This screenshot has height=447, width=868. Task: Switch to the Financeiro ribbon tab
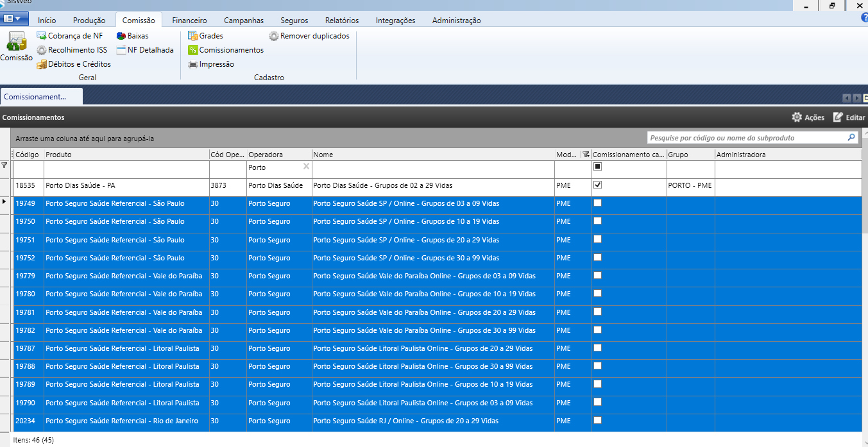coord(189,21)
